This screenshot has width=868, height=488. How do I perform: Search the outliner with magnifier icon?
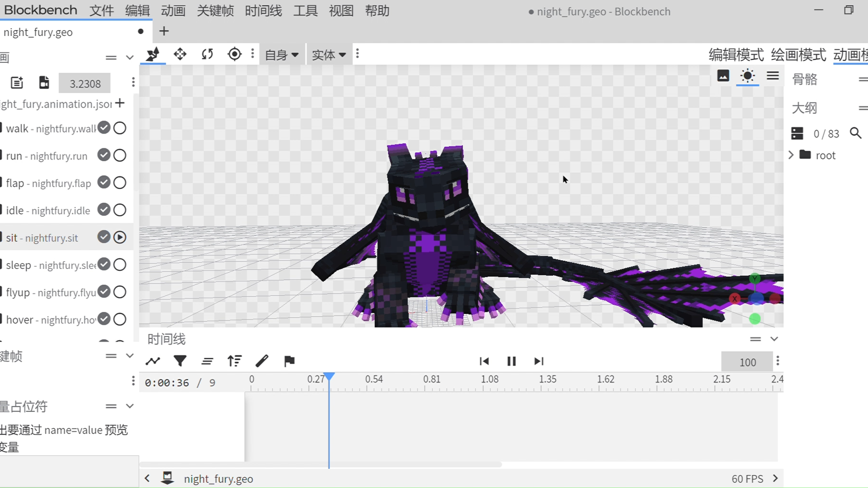[x=856, y=133]
